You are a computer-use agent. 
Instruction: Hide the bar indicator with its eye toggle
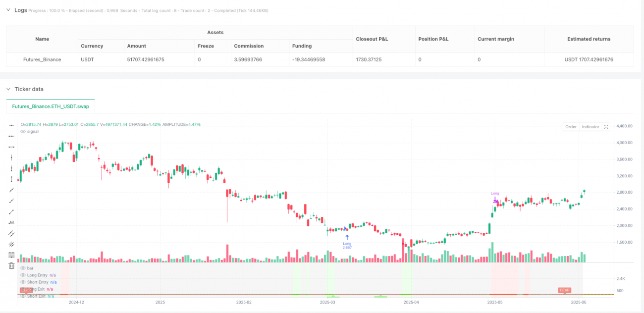click(22, 268)
